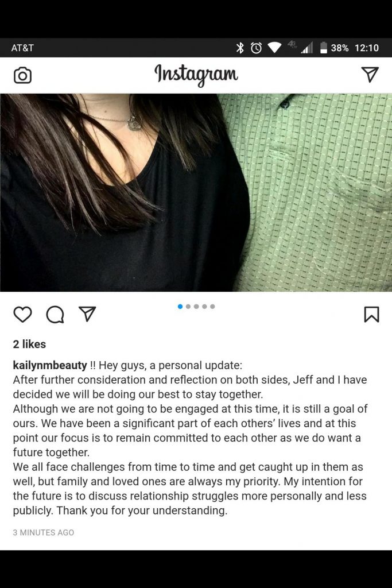The height and width of the screenshot is (588, 392).
Task: Share post via paper plane icon
Action: 87,314
